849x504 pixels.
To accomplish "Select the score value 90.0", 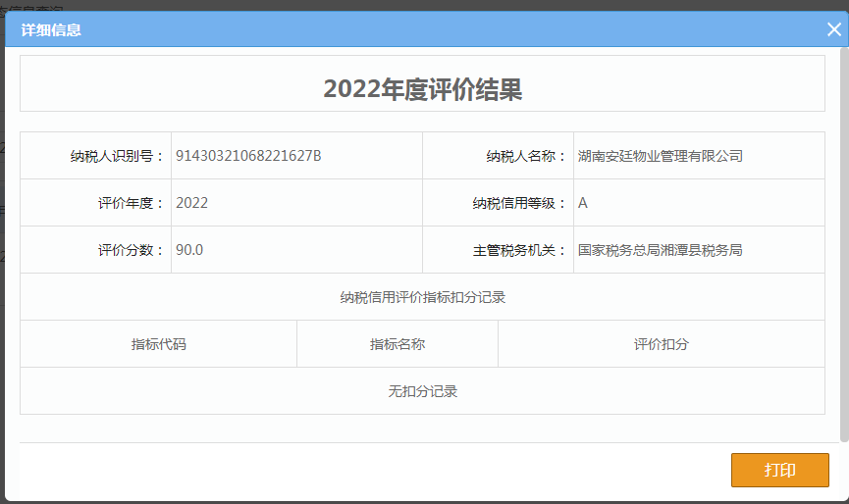I will [x=189, y=250].
